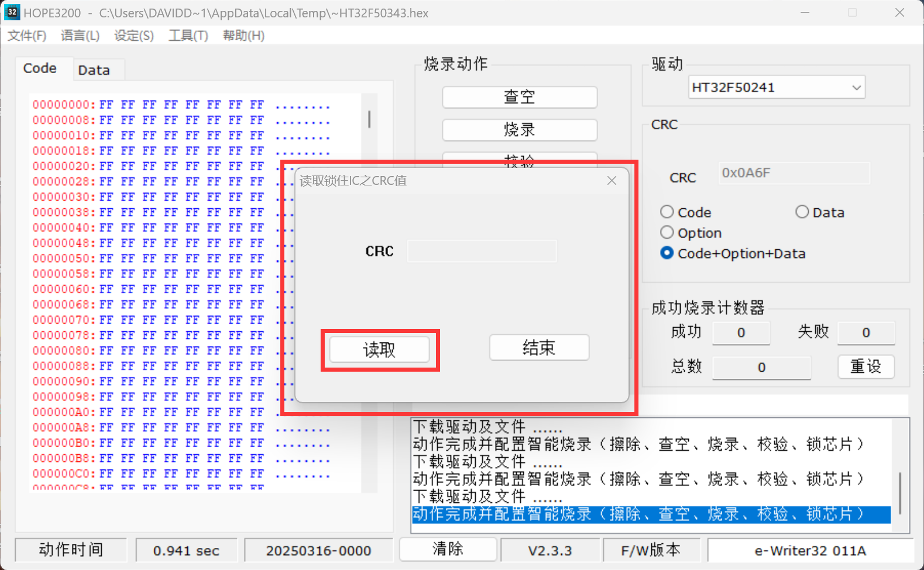Image resolution: width=924 pixels, height=570 pixels.
Task: Click the 读取 button in dialog
Action: pos(379,350)
